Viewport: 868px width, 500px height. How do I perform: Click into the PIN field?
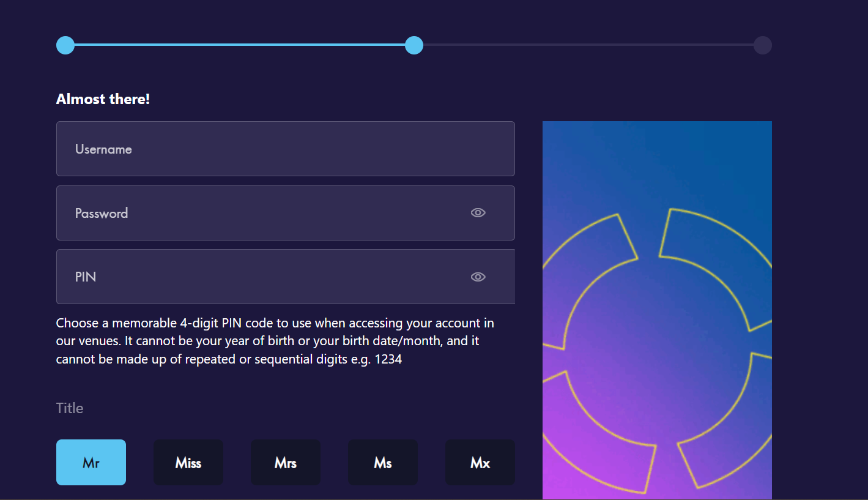pos(286,277)
